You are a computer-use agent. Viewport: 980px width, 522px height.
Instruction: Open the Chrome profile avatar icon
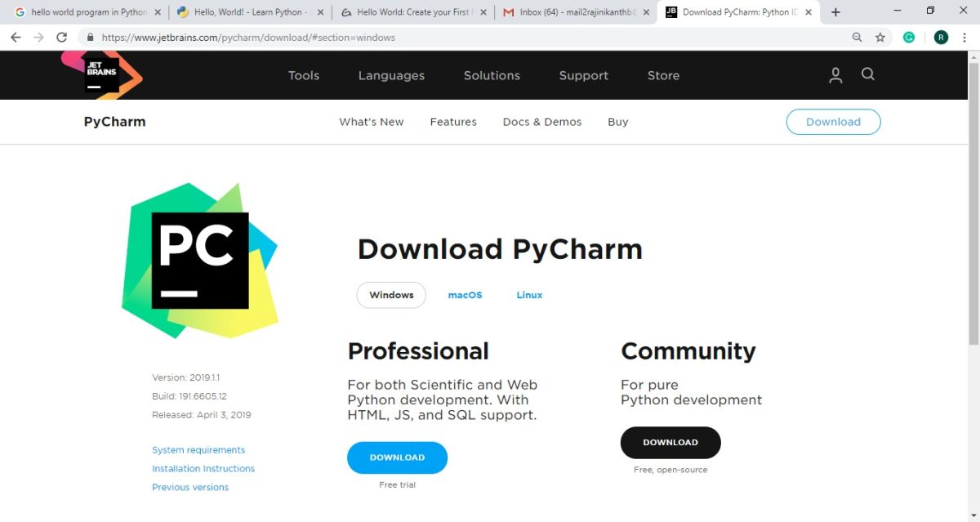[941, 37]
